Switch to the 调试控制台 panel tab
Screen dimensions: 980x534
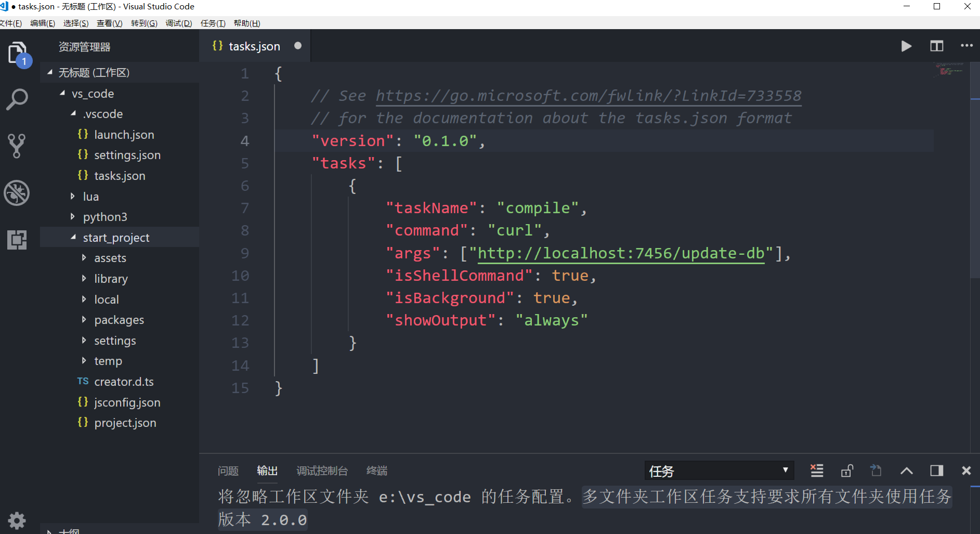322,471
